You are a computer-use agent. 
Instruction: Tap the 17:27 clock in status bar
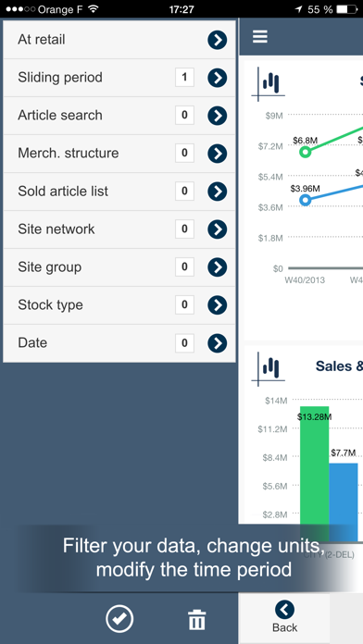(181, 9)
